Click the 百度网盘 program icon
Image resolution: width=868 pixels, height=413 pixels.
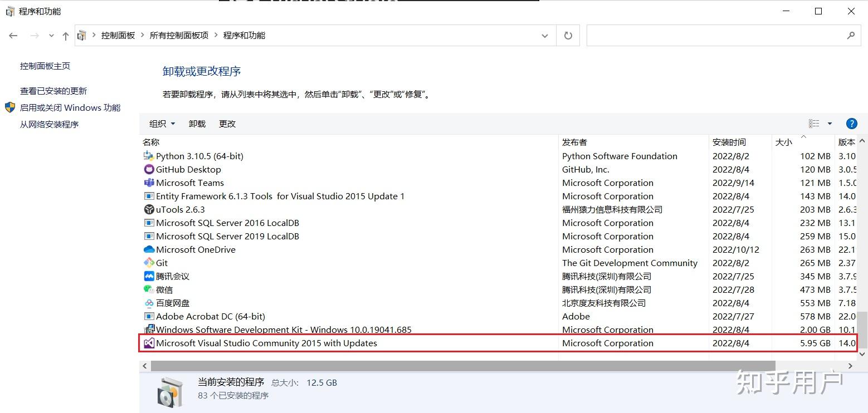coord(149,303)
